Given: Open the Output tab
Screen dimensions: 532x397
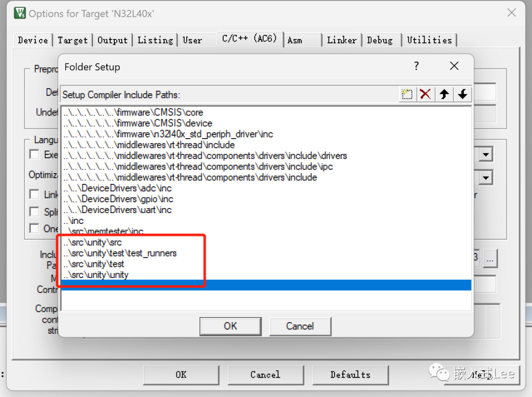Looking at the screenshot, I should click(112, 40).
